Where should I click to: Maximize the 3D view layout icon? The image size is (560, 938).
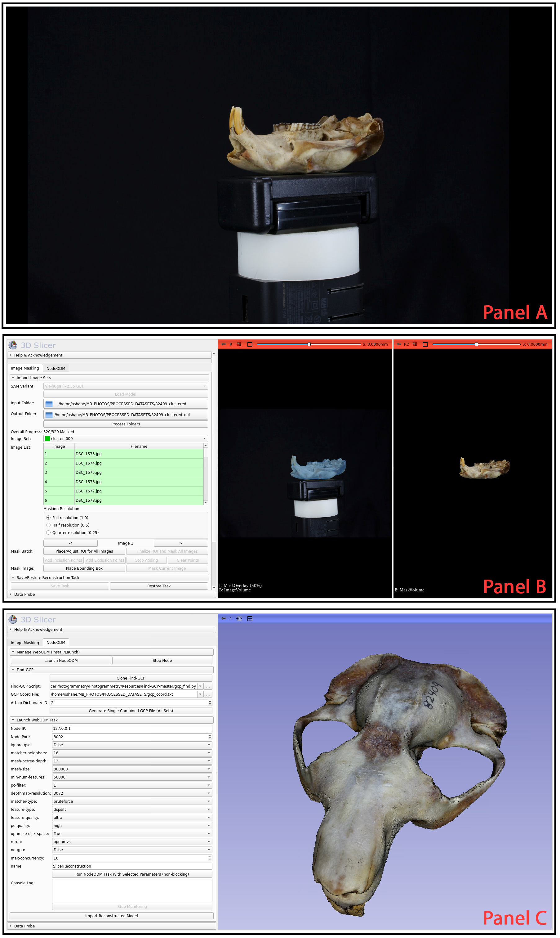pos(249,618)
